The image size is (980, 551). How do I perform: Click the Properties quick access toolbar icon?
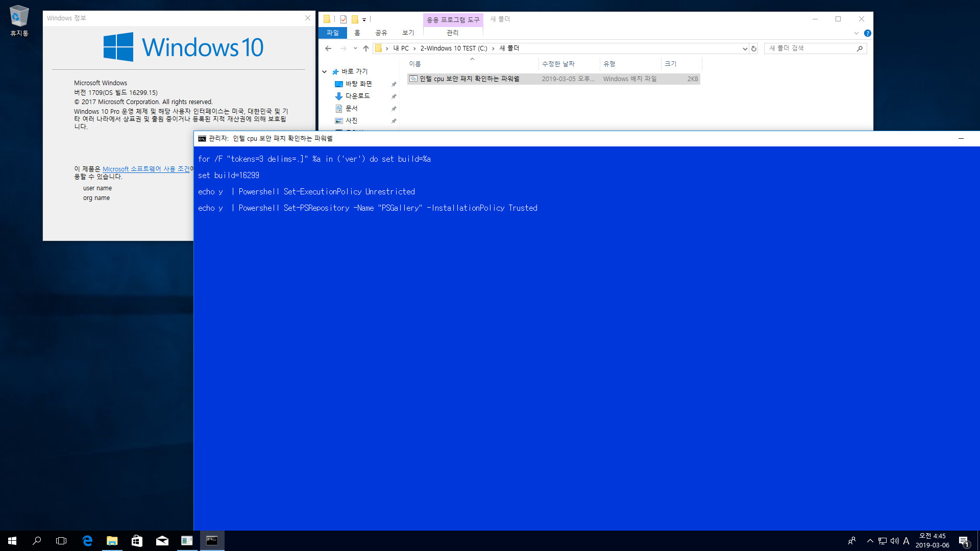click(344, 19)
